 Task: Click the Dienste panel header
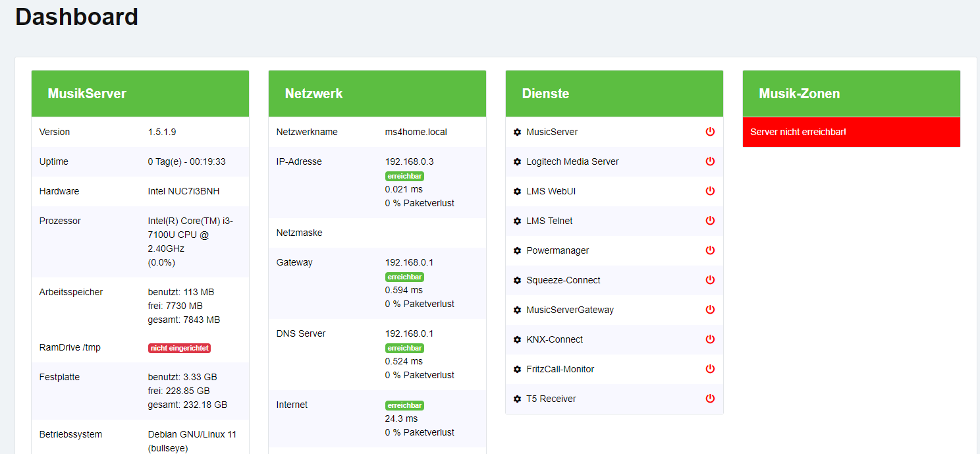pos(614,94)
